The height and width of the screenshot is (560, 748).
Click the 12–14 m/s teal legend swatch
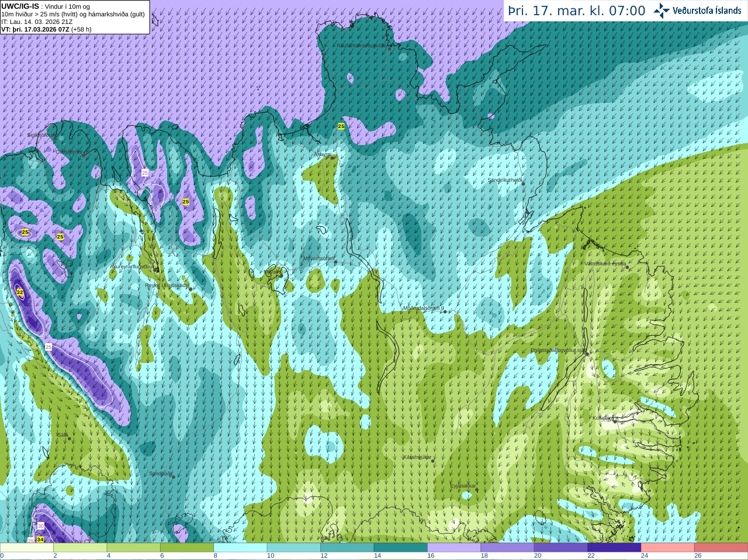click(347, 548)
